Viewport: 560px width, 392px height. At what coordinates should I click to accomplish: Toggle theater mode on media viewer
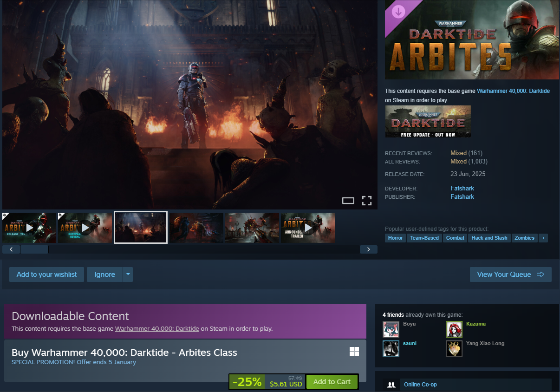pos(348,201)
